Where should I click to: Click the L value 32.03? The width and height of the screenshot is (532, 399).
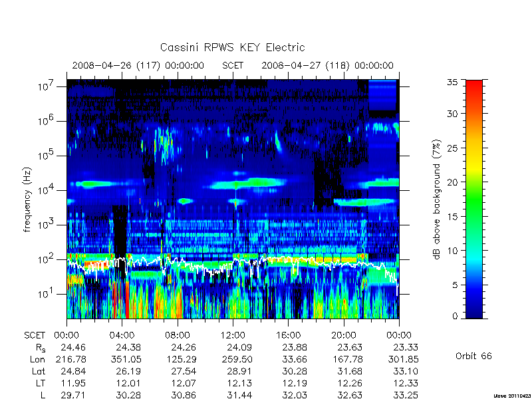click(x=295, y=395)
